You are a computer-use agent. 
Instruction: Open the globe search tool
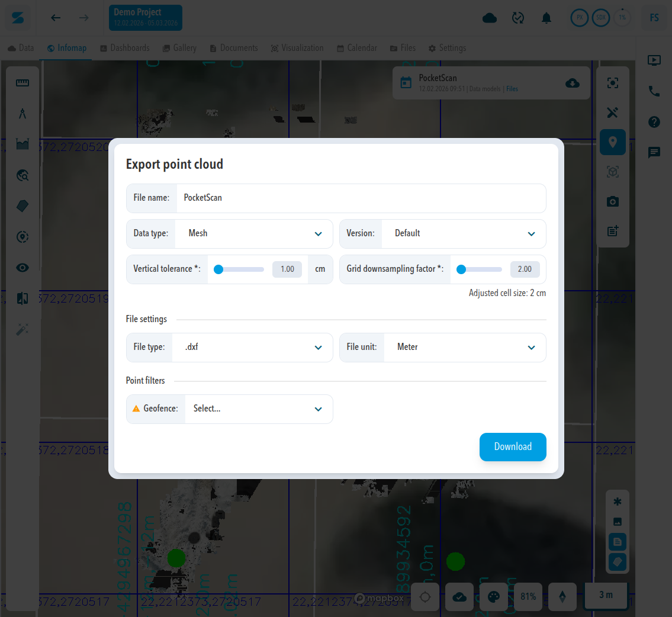[x=22, y=175]
